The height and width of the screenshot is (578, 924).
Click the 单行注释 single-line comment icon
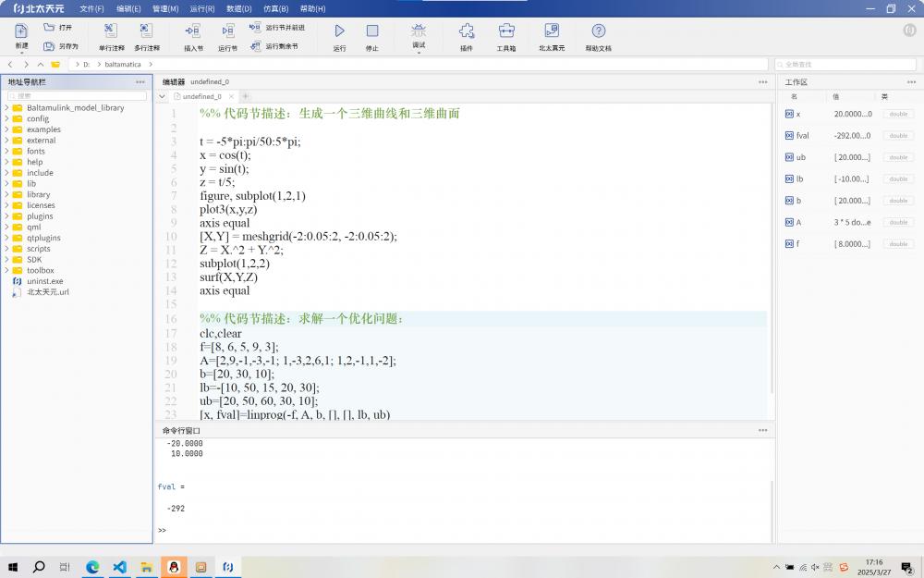click(111, 31)
